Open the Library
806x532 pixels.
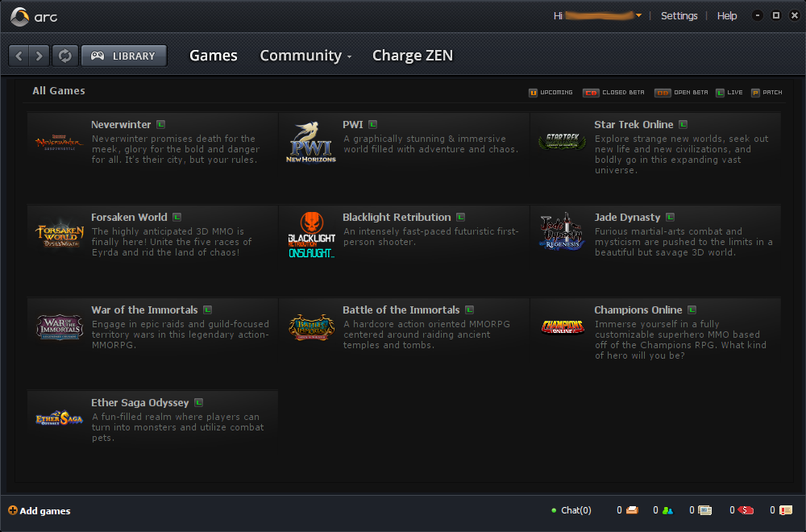click(124, 56)
